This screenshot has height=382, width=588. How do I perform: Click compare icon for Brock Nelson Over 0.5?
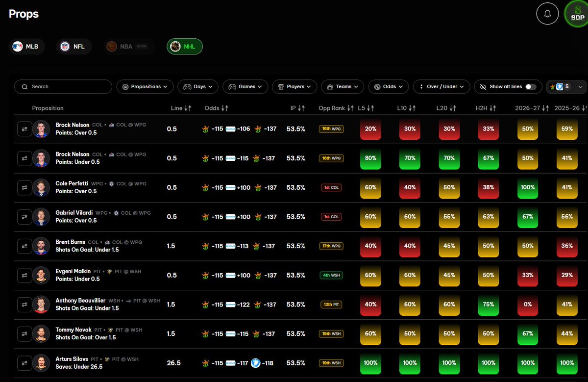point(24,129)
